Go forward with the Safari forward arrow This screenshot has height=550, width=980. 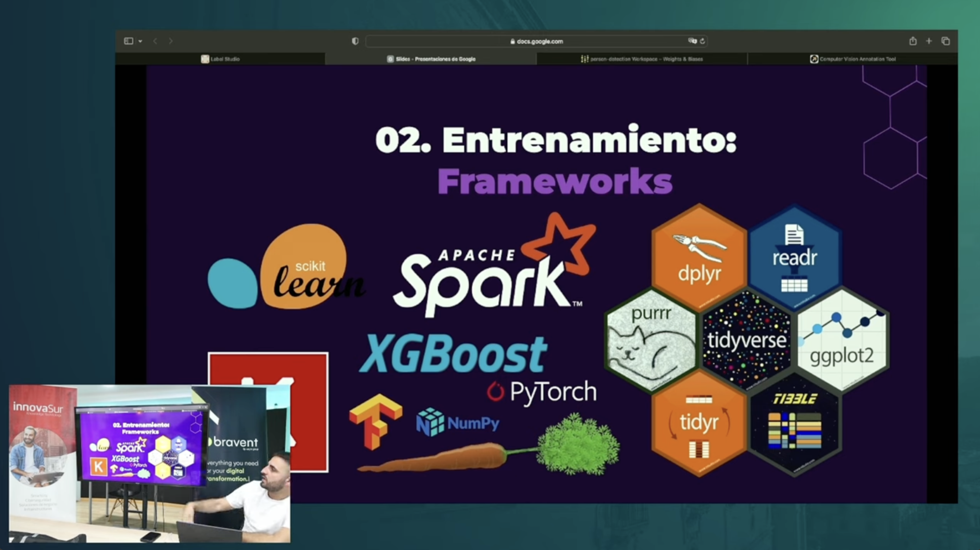pos(170,41)
